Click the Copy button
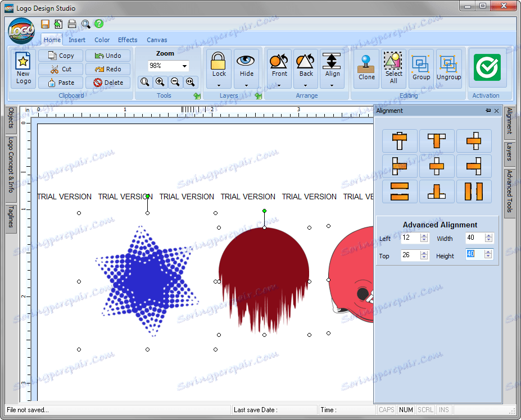The height and width of the screenshot is (420, 521). coord(61,56)
